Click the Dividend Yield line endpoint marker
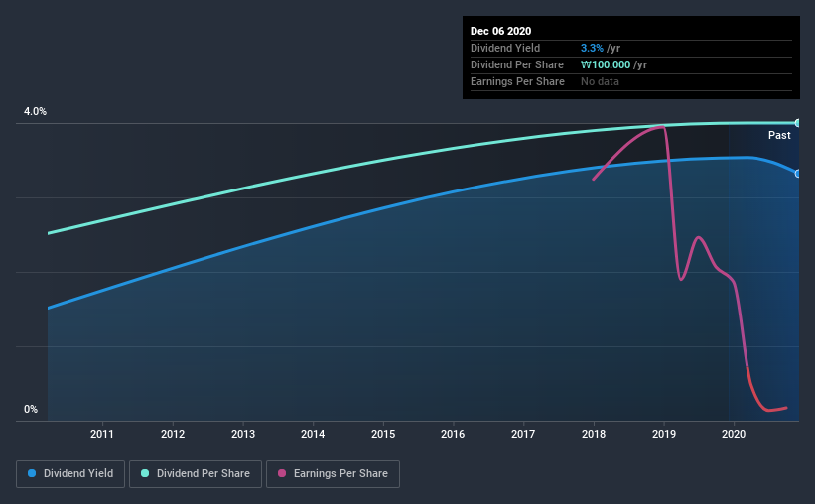815x504 pixels. tap(797, 174)
